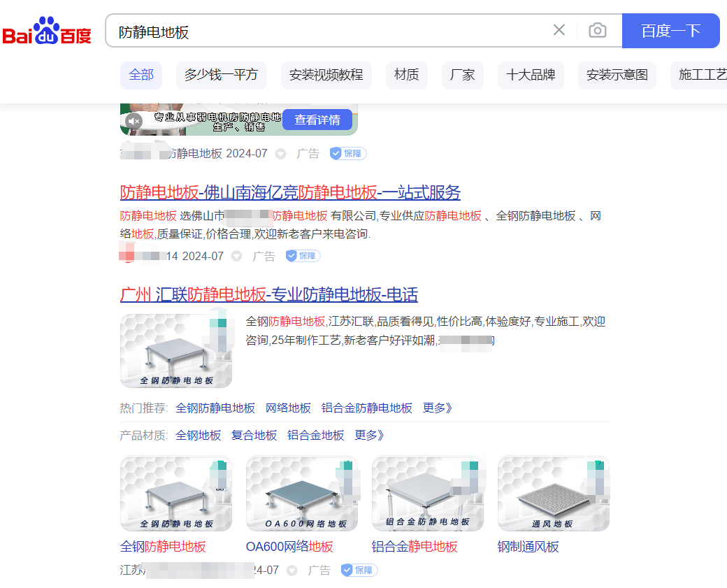Click the 保障 badge under the video ad

click(348, 154)
